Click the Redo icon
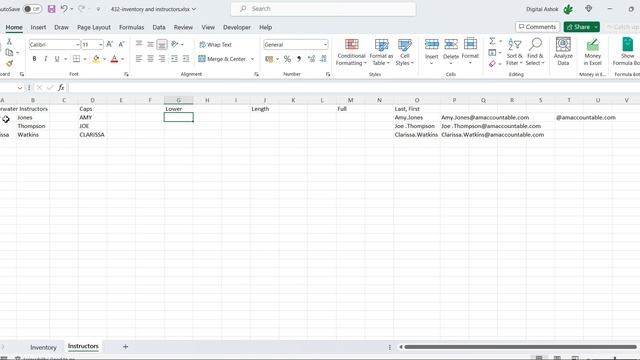This screenshot has height=360, width=640. (x=82, y=9)
